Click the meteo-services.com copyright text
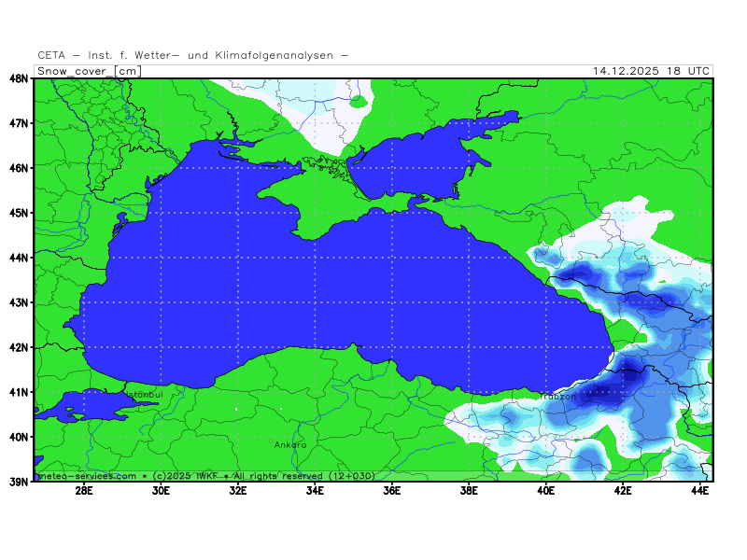The width and height of the screenshot is (747, 560). tap(205, 476)
